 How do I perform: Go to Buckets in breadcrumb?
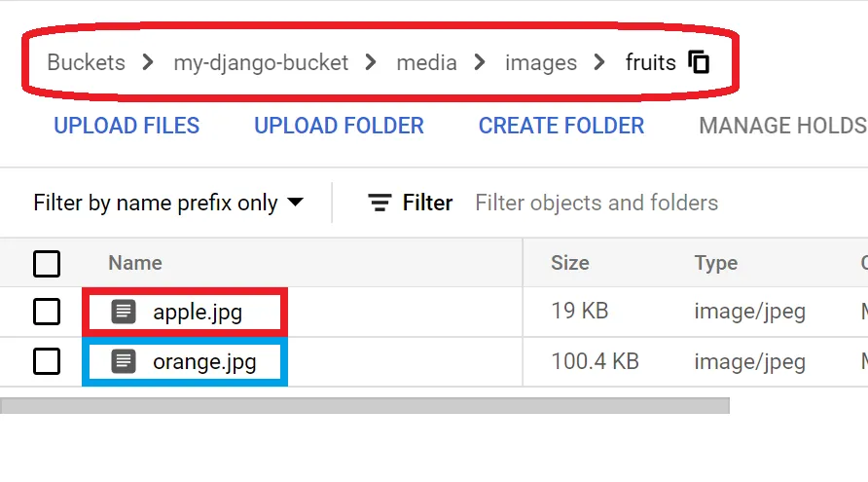click(x=86, y=63)
